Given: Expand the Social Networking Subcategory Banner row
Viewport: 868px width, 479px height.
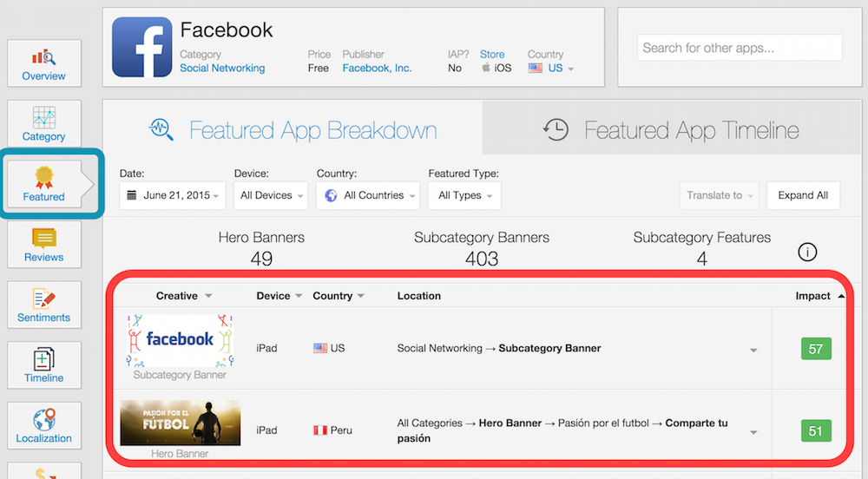Looking at the screenshot, I should pyautogui.click(x=753, y=350).
